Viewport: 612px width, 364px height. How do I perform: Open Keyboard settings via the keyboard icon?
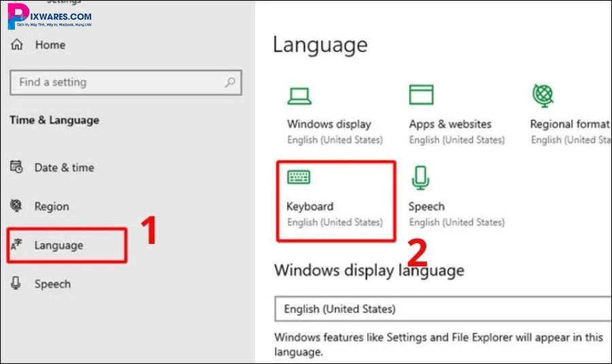tap(299, 178)
